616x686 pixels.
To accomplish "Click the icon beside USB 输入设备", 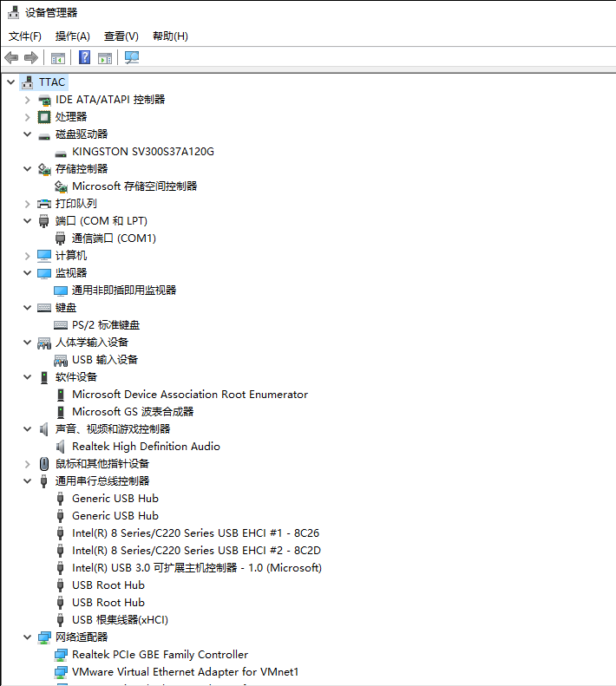I will click(61, 360).
